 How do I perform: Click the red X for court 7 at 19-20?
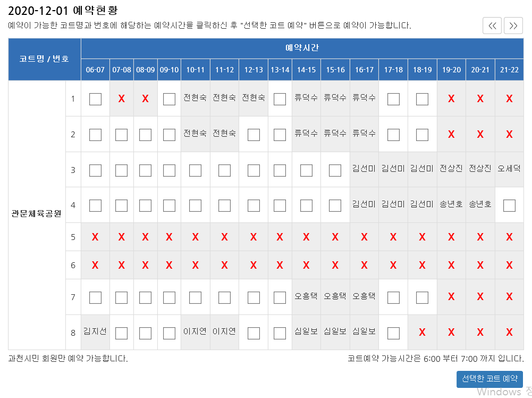(x=451, y=297)
